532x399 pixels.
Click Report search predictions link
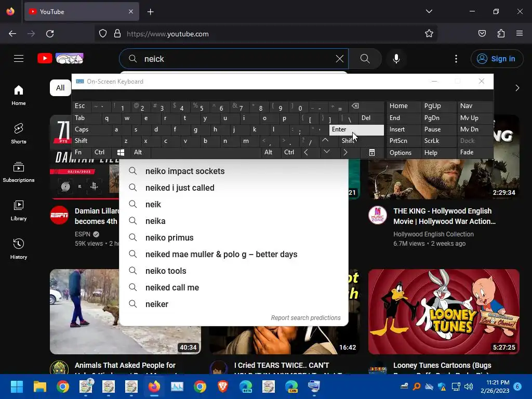click(305, 318)
